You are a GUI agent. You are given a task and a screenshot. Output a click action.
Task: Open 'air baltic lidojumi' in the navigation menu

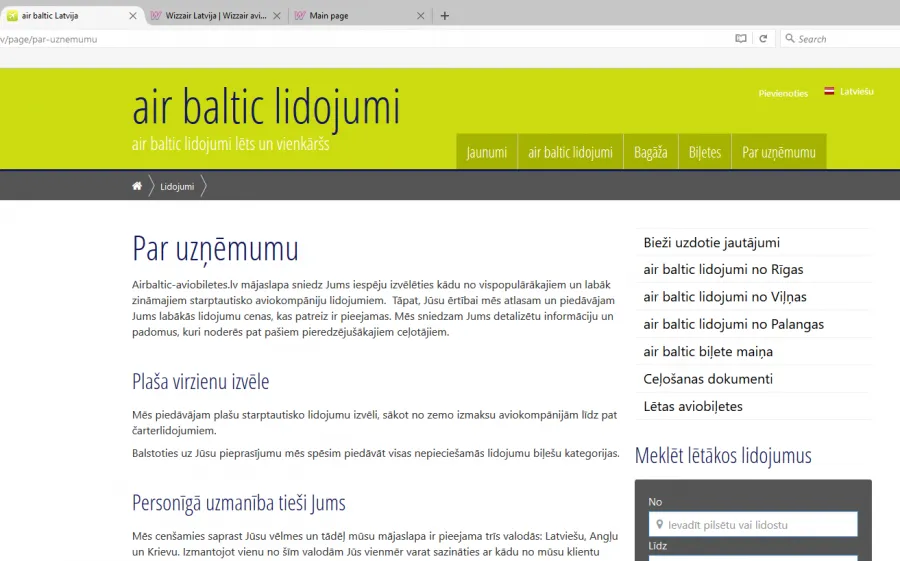[x=571, y=152]
